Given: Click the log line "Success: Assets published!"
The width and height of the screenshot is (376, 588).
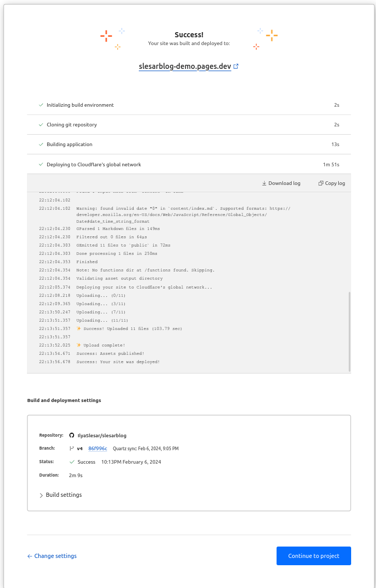Looking at the screenshot, I should [x=110, y=354].
